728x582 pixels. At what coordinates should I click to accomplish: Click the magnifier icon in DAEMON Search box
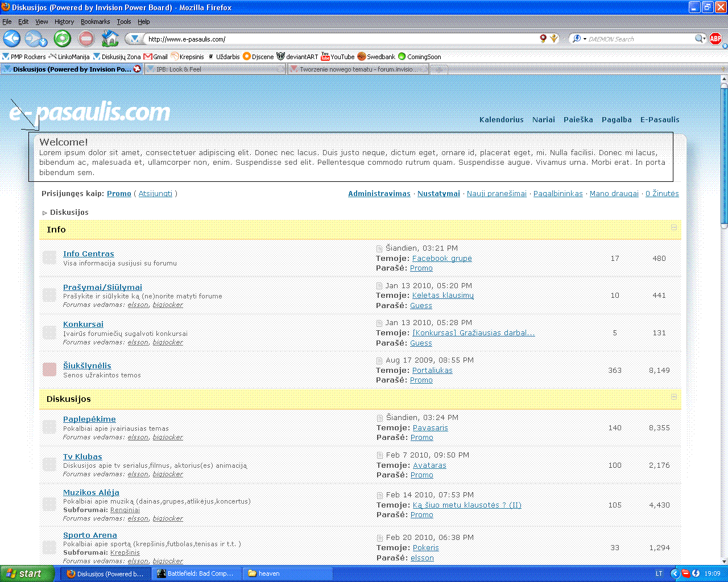(699, 39)
